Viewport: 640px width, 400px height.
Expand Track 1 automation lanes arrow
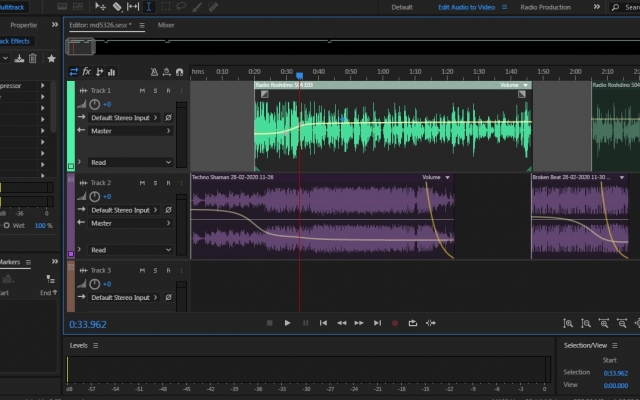click(79, 162)
